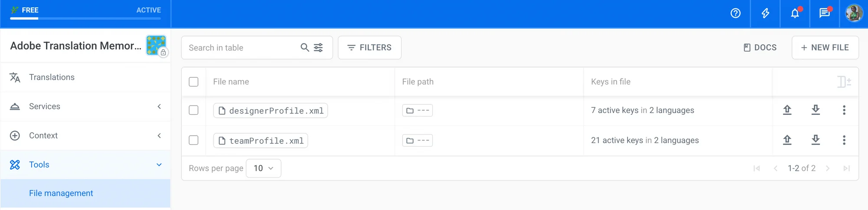The height and width of the screenshot is (210, 868).
Task: Click the NEW FILE button
Action: tap(825, 47)
